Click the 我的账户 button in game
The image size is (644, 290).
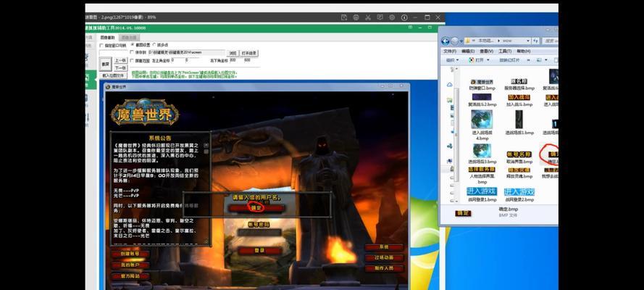[130, 265]
